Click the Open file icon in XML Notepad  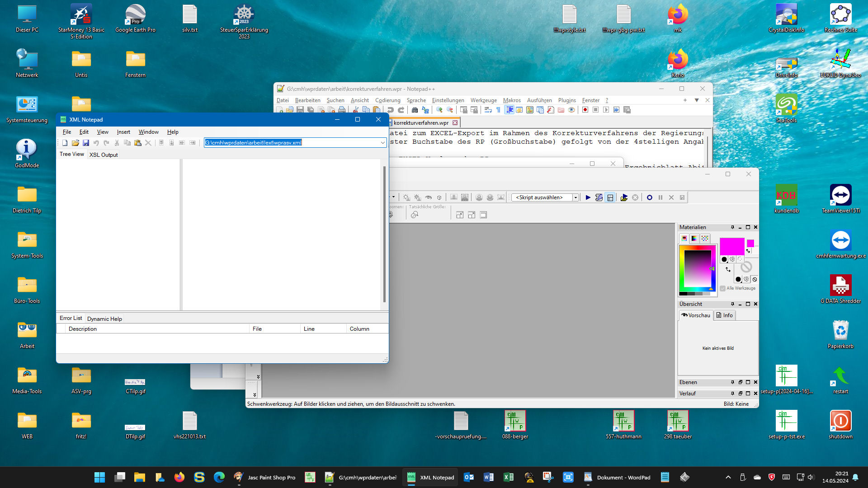tap(75, 143)
